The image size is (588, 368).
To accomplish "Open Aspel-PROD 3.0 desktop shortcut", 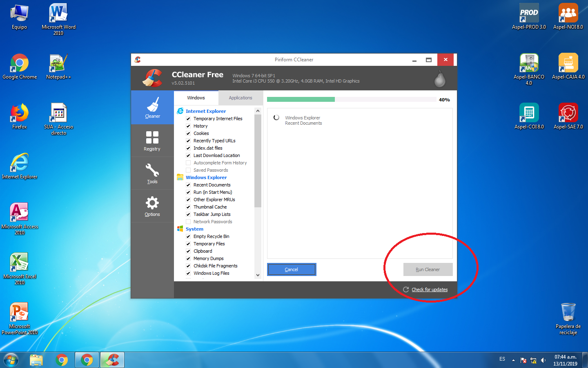I will [529, 17].
